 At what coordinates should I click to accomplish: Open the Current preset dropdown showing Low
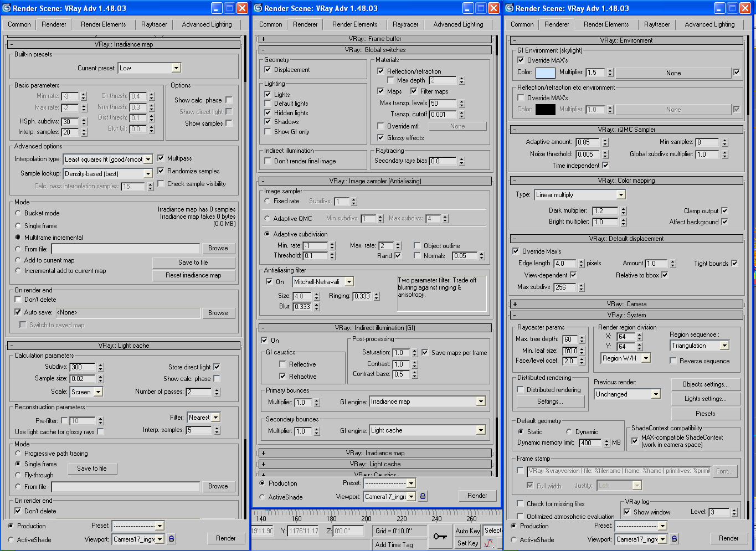tap(150, 68)
